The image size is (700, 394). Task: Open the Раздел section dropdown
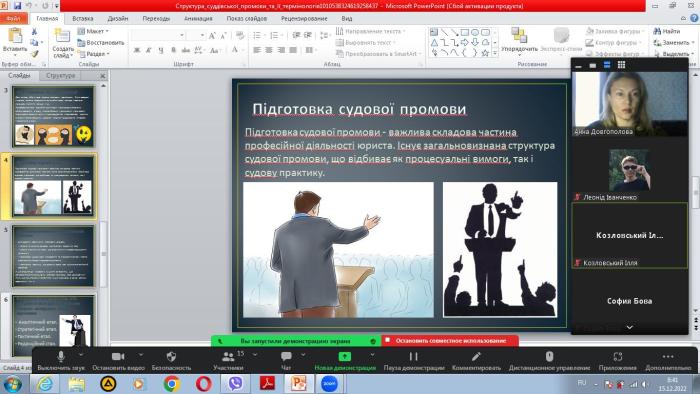(x=93, y=54)
